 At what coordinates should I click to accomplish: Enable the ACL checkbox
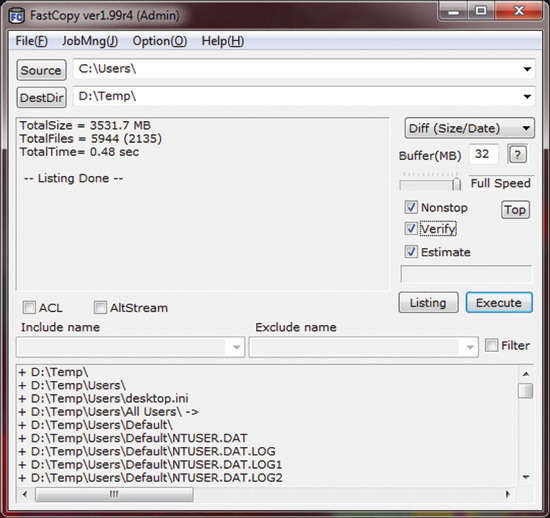point(29,308)
